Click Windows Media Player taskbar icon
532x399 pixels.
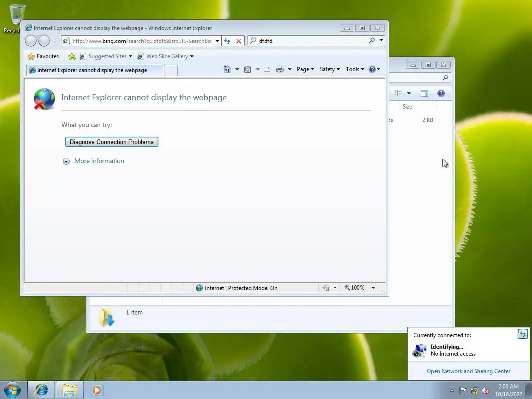pyautogui.click(x=97, y=390)
